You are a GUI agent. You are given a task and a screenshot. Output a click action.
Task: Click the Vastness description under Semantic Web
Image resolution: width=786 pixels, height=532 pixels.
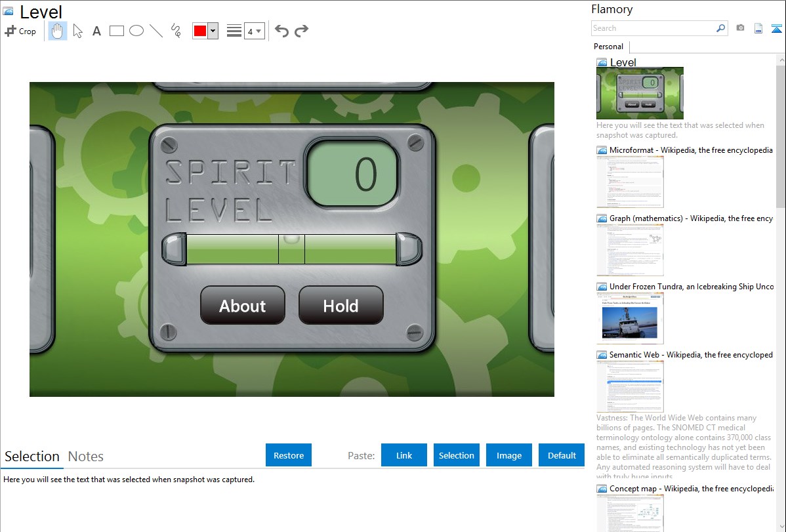click(684, 447)
